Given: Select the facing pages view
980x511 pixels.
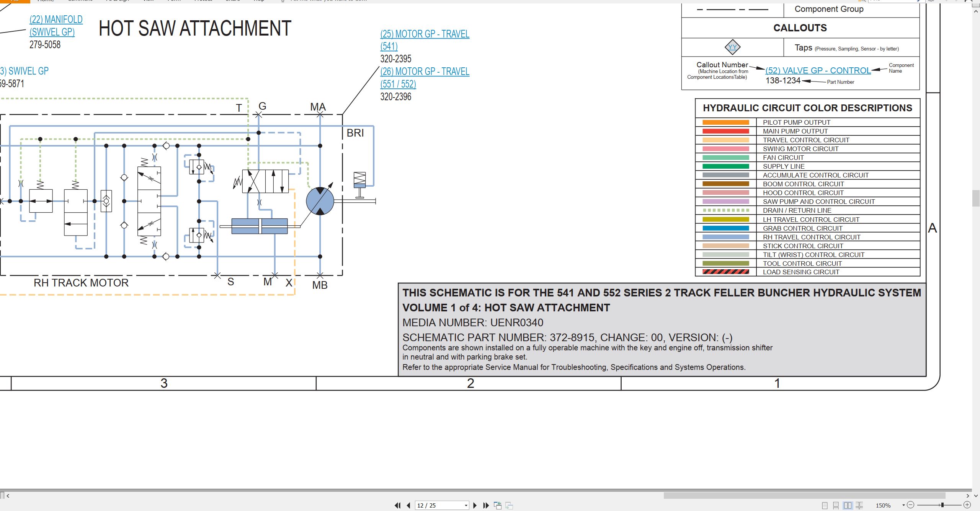Looking at the screenshot, I should [x=848, y=506].
